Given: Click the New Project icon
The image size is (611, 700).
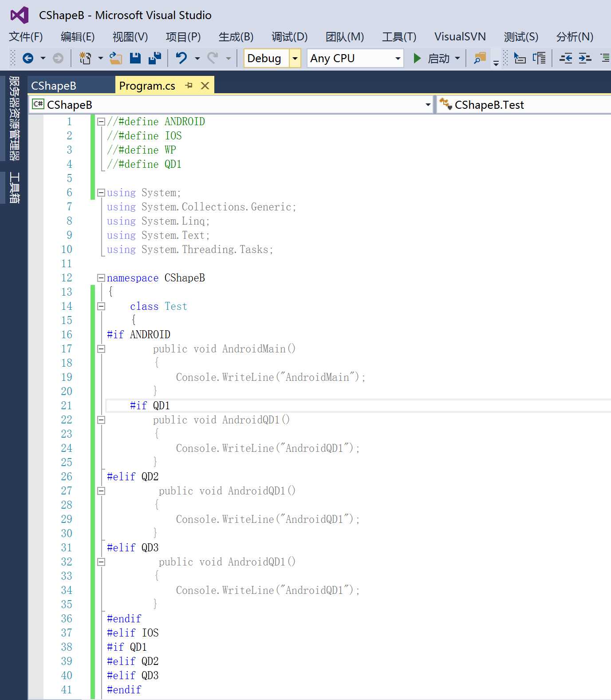Looking at the screenshot, I should pyautogui.click(x=85, y=58).
